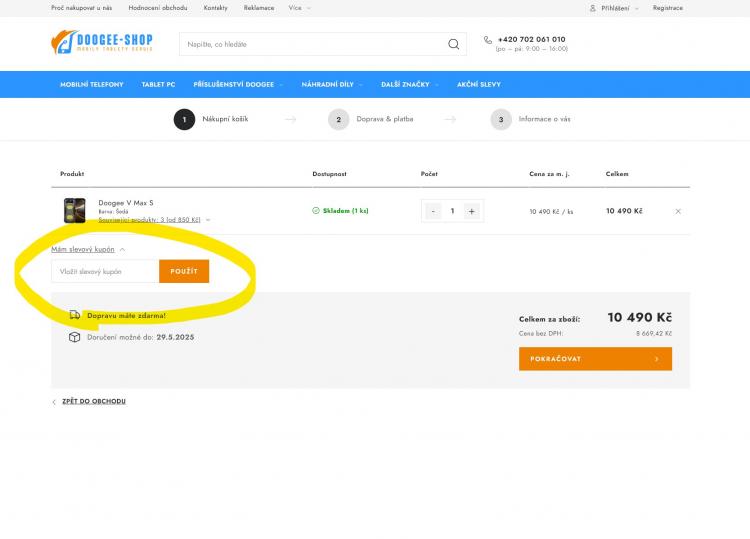Click the Barva: Šedá variant text
The width and height of the screenshot is (750, 539).
113,211
